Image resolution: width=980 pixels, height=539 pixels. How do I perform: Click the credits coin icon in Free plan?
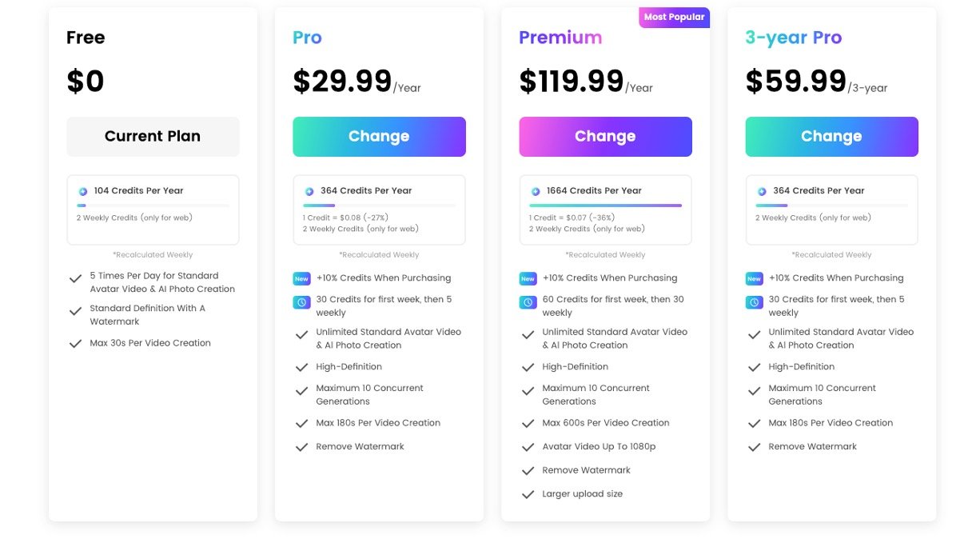[83, 191]
